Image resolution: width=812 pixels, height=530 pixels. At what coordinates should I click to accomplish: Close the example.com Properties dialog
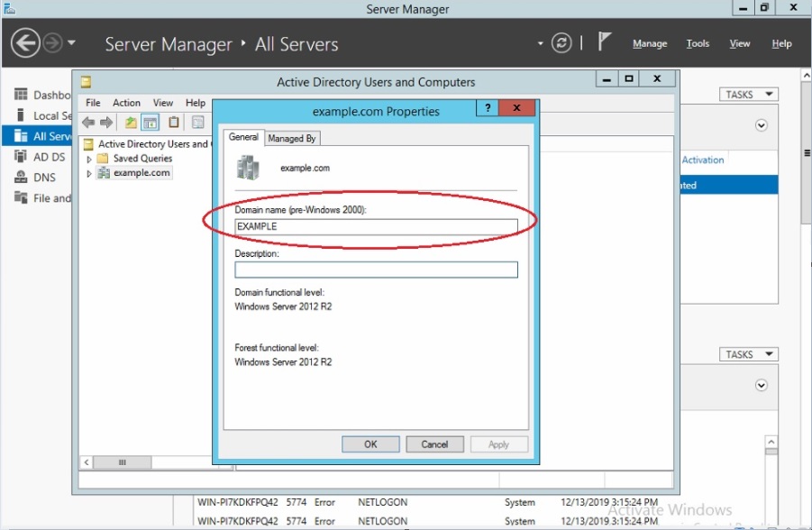point(516,108)
